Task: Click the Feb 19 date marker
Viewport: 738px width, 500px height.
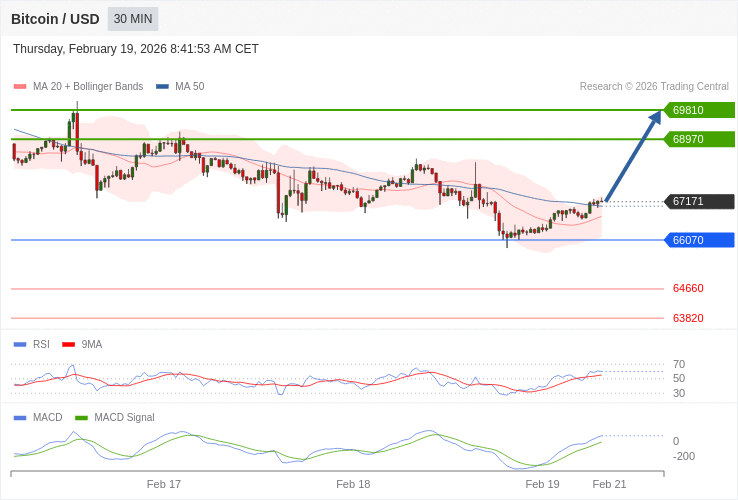Action: pos(542,484)
